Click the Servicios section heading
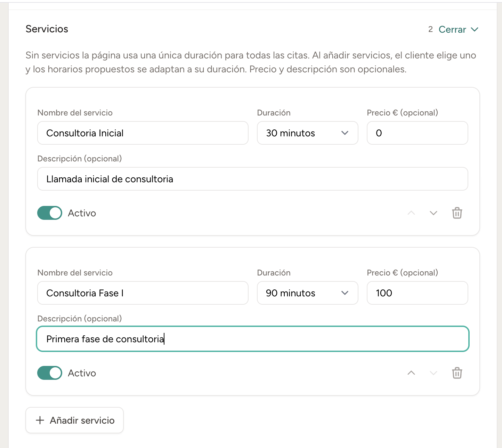The height and width of the screenshot is (448, 502). pos(47,29)
